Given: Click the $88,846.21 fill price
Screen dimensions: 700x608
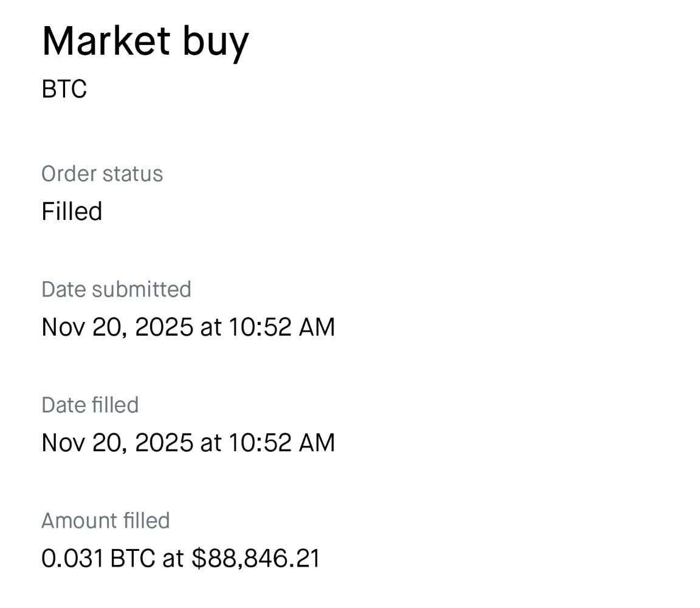Looking at the screenshot, I should pos(256,558).
